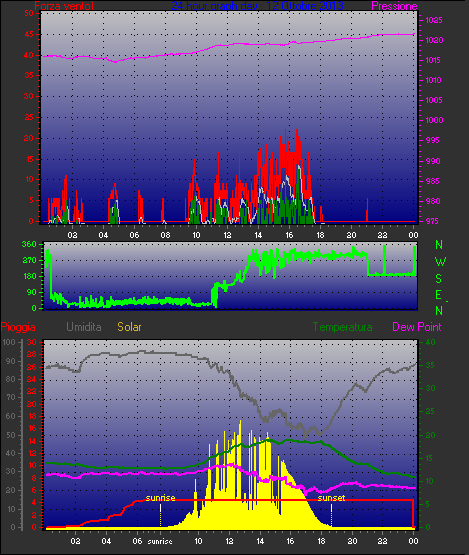The height and width of the screenshot is (555, 469).
Task: Click the yellow 'sunrise' label inside the chart
Action: pos(160,498)
